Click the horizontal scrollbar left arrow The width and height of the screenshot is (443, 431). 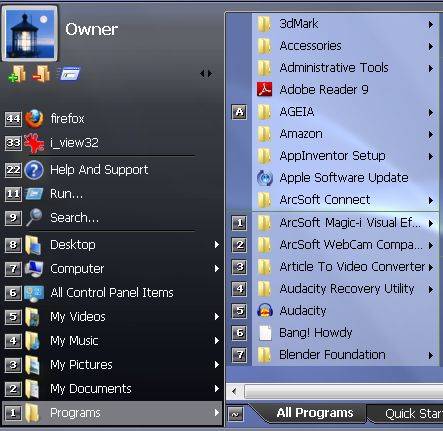tap(234, 391)
